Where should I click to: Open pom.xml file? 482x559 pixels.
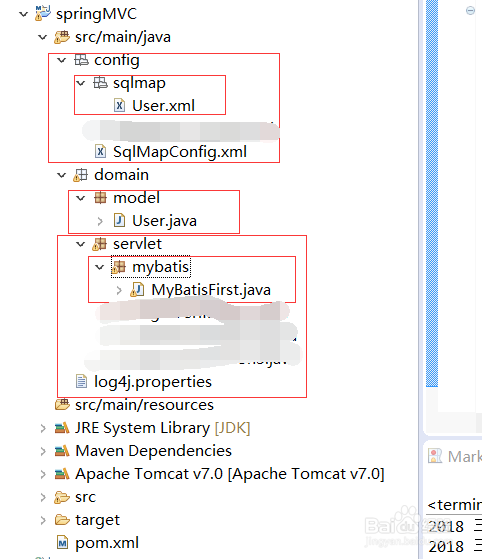coord(107,543)
